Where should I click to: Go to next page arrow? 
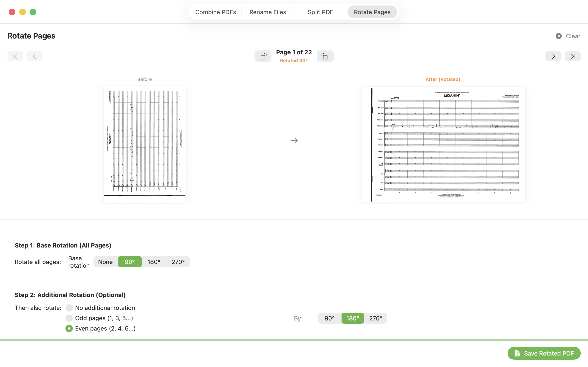(553, 56)
